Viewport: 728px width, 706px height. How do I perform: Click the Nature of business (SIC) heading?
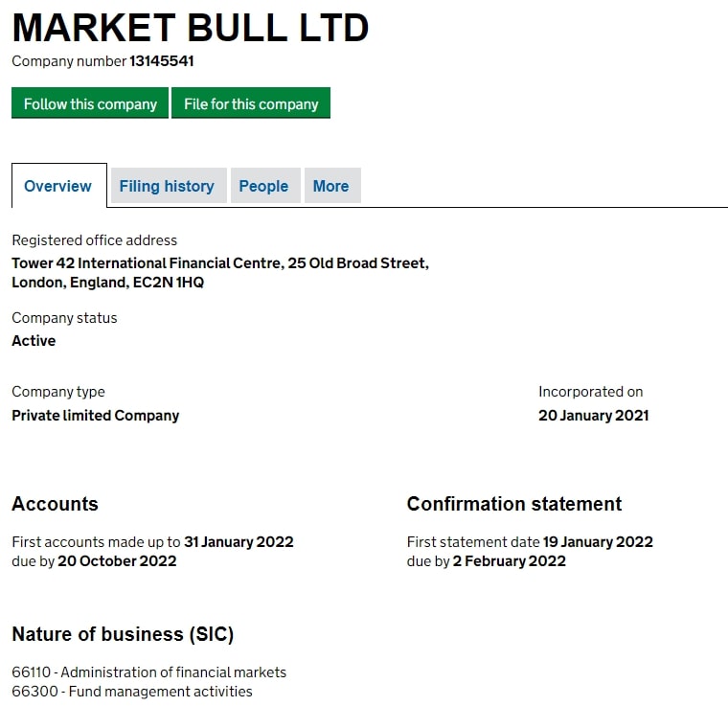123,634
